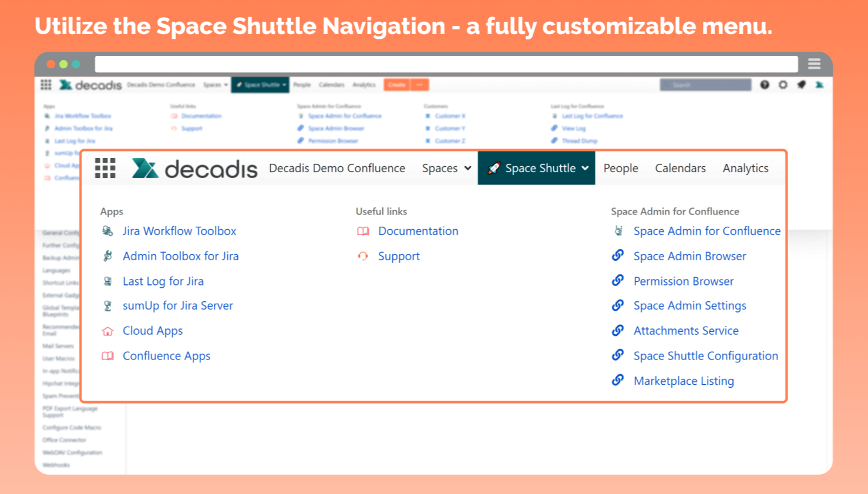
Task: Open the enlarged Space Admin Browser link
Action: click(690, 256)
